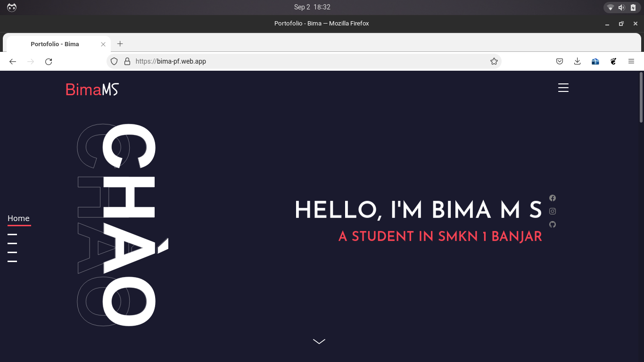The width and height of the screenshot is (644, 362).
Task: Click the page's vertical scrollbar thumb
Action: 641,97
